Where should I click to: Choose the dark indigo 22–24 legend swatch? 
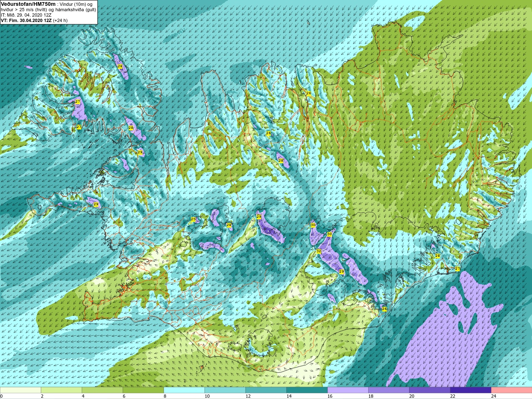click(x=470, y=390)
